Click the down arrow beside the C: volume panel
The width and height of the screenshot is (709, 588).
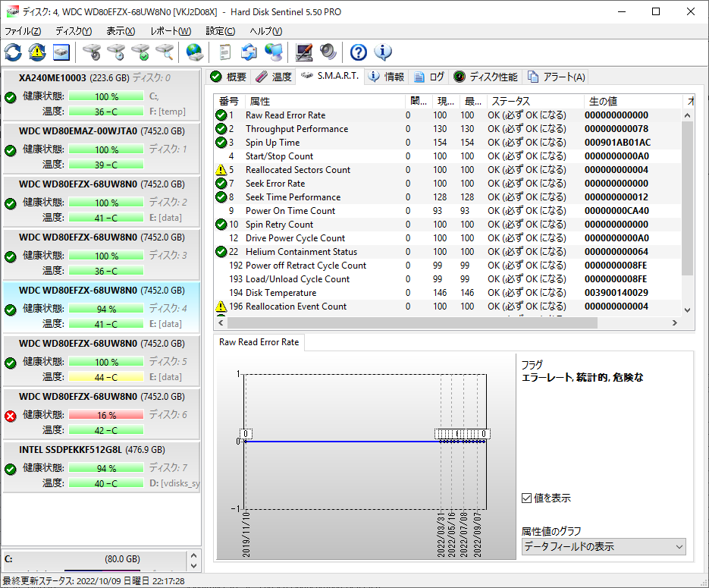tap(194, 566)
